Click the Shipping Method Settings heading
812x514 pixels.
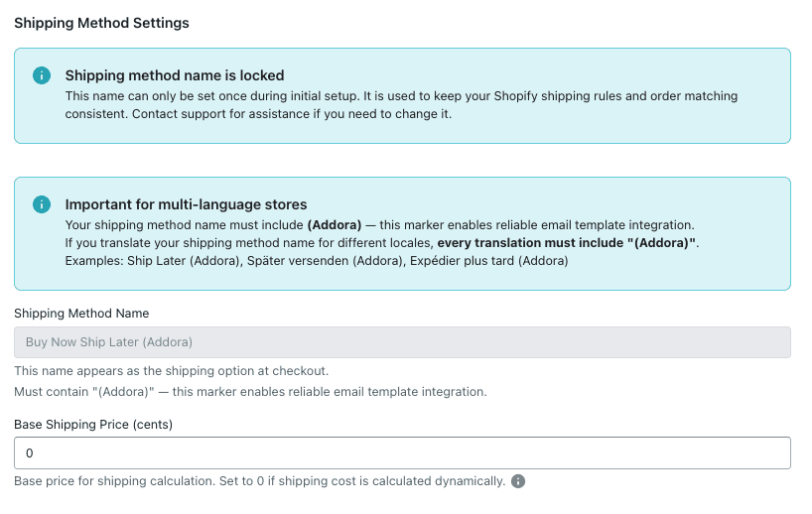pos(101,23)
